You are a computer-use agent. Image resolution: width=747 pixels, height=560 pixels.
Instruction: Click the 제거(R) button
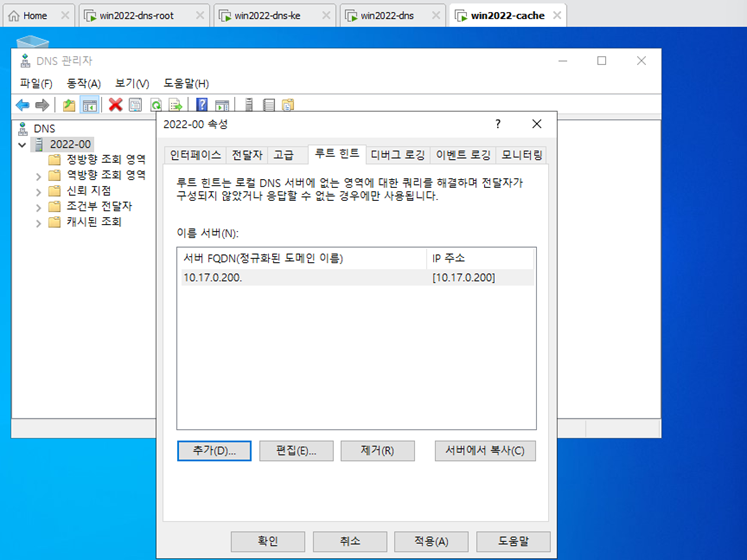coord(377,451)
